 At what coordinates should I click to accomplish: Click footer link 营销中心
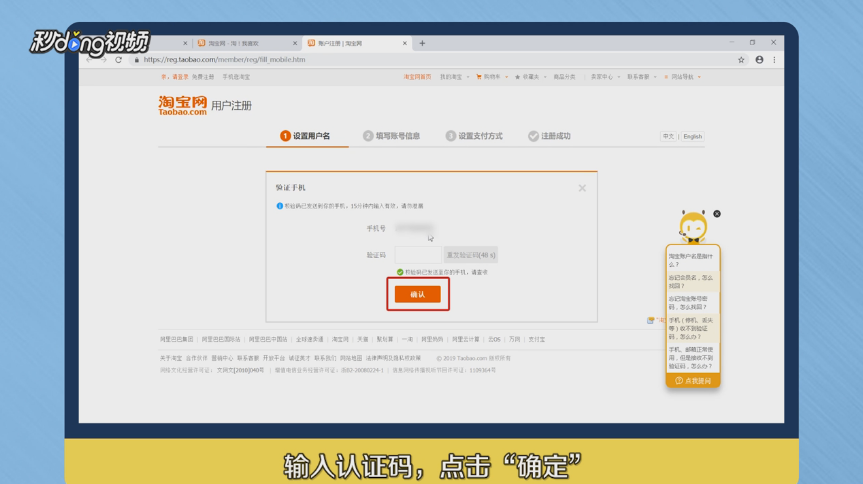[222, 358]
